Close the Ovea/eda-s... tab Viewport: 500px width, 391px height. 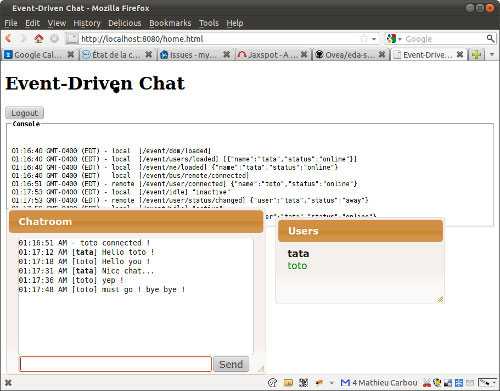tap(382, 54)
